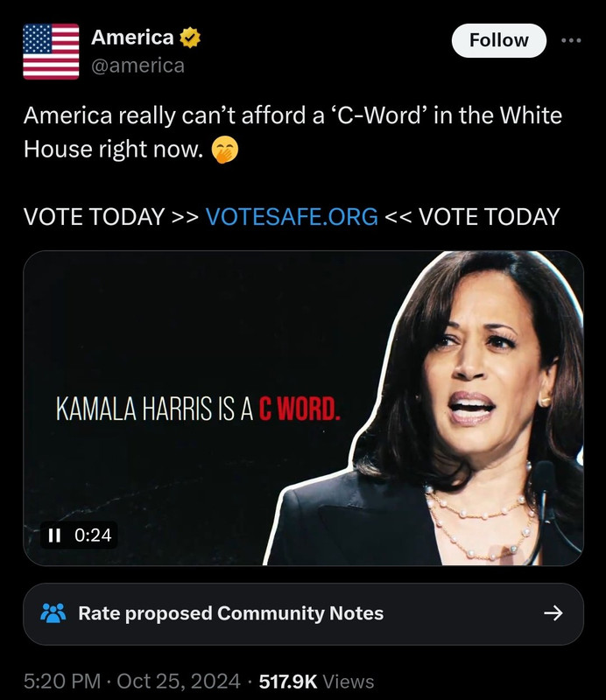The width and height of the screenshot is (606, 700).
Task: Follow the America account
Action: coord(499,40)
